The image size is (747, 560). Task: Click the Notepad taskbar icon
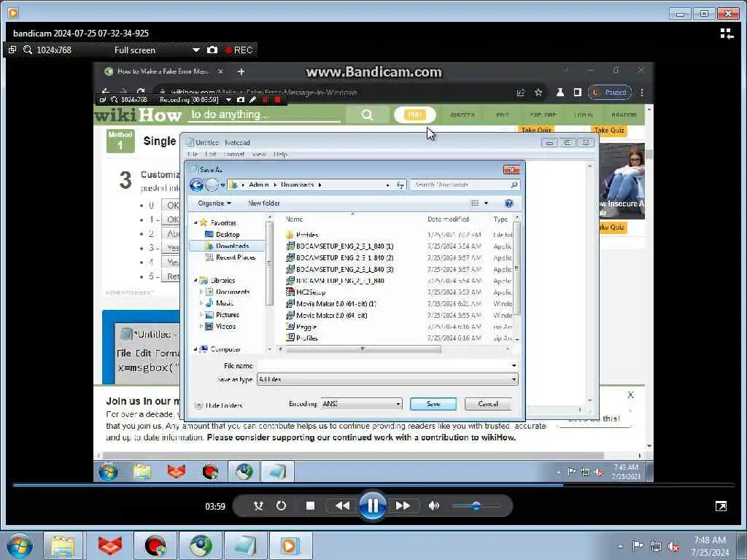tap(245, 545)
